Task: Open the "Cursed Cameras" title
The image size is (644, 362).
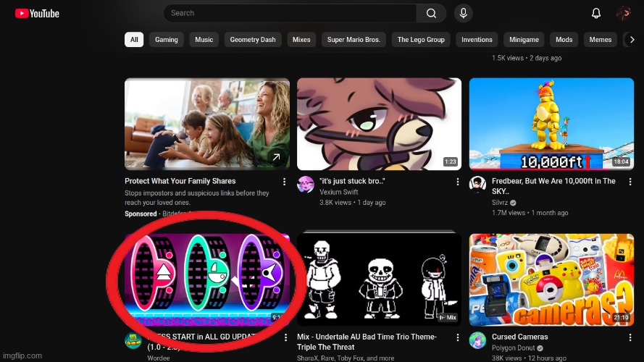Action: click(x=520, y=337)
